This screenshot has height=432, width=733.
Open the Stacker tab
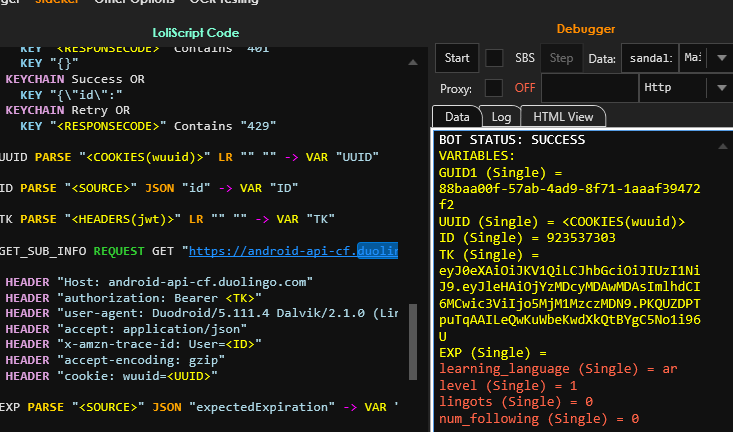57,2
